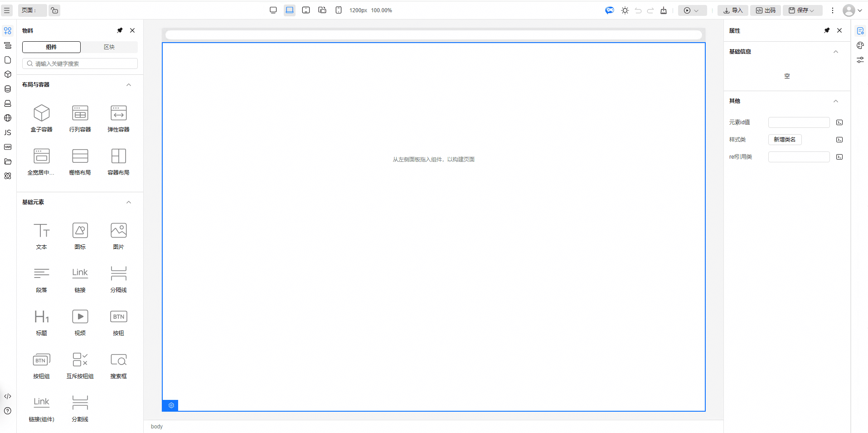Open the JS script panel
Image resolution: width=868 pixels, height=433 pixels.
click(x=8, y=132)
